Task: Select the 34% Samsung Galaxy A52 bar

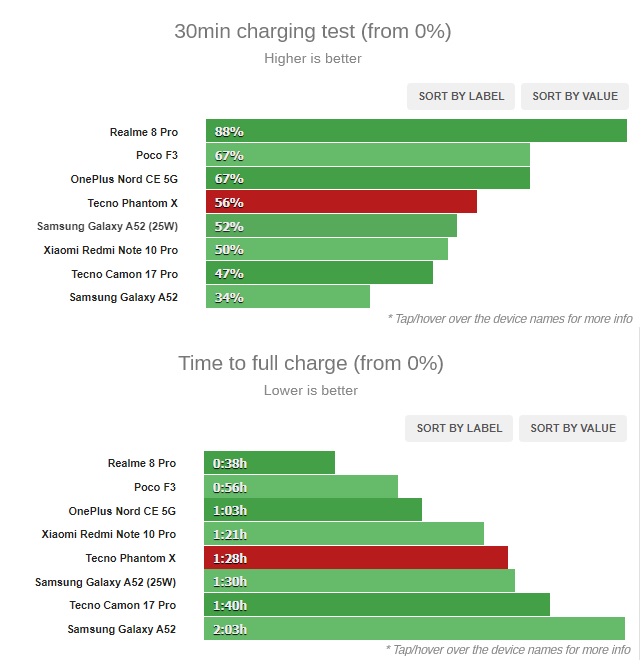Action: (x=288, y=297)
